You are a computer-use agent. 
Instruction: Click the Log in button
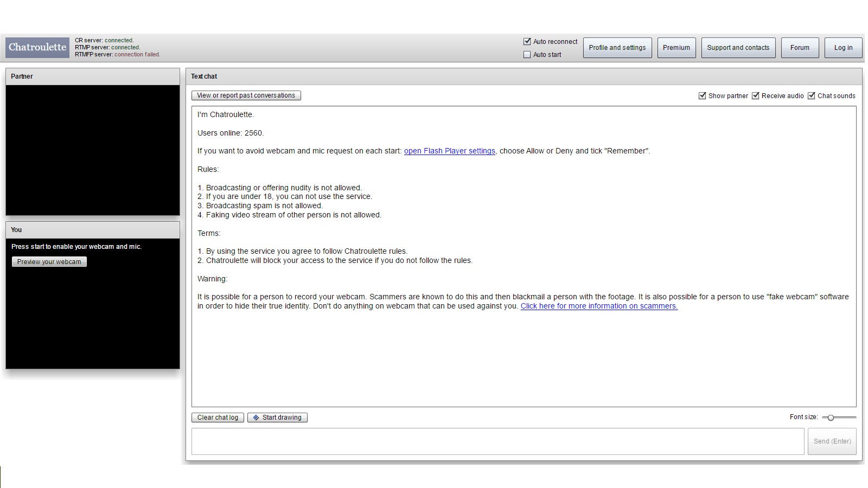(x=844, y=48)
